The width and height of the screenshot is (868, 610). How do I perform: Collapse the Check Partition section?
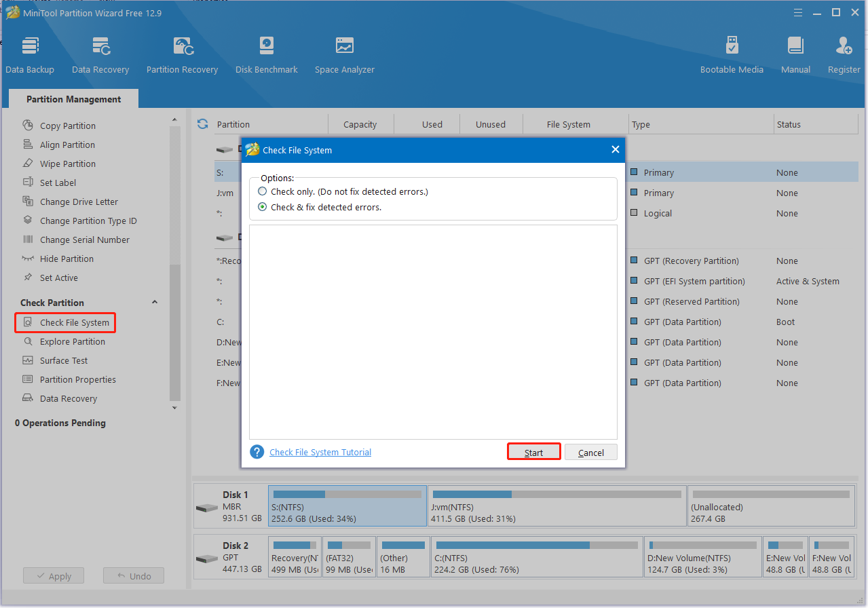(155, 303)
